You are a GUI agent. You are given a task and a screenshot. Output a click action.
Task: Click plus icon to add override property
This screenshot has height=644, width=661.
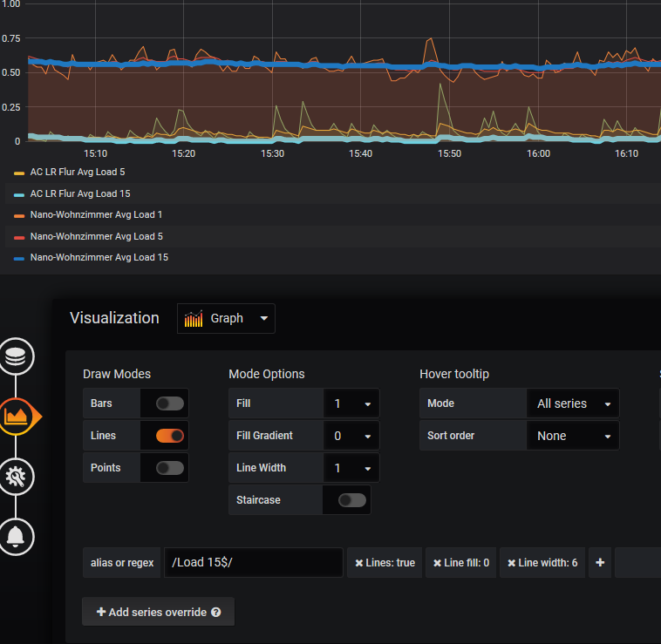click(x=600, y=563)
